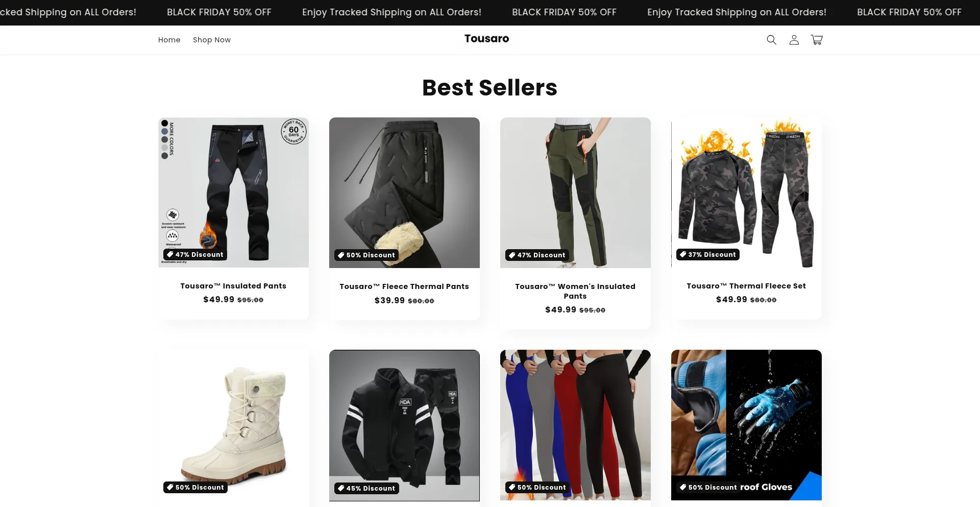
Task: Click the More Colors swatch dots on Insulated Pants
Action: tap(165, 139)
